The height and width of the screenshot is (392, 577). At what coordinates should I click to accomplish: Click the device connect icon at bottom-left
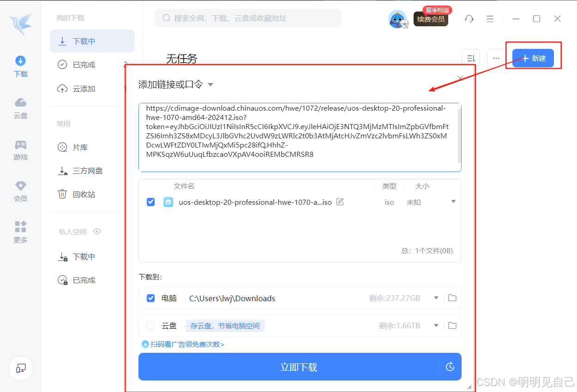coord(21,368)
